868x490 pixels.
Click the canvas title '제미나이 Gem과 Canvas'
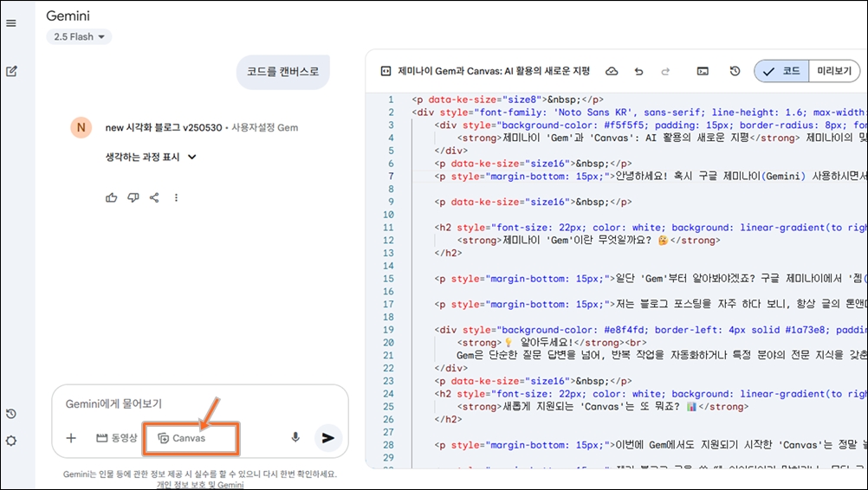click(x=494, y=71)
